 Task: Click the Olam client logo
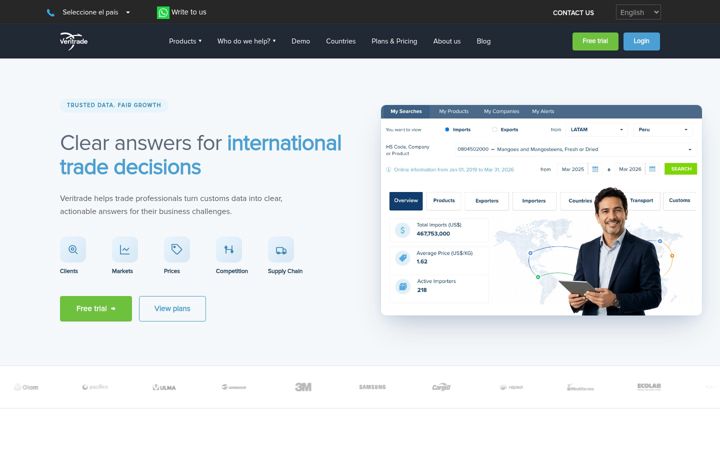(26, 388)
